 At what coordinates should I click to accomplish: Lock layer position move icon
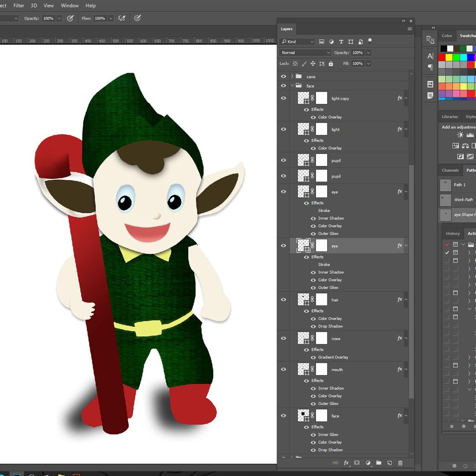click(312, 63)
